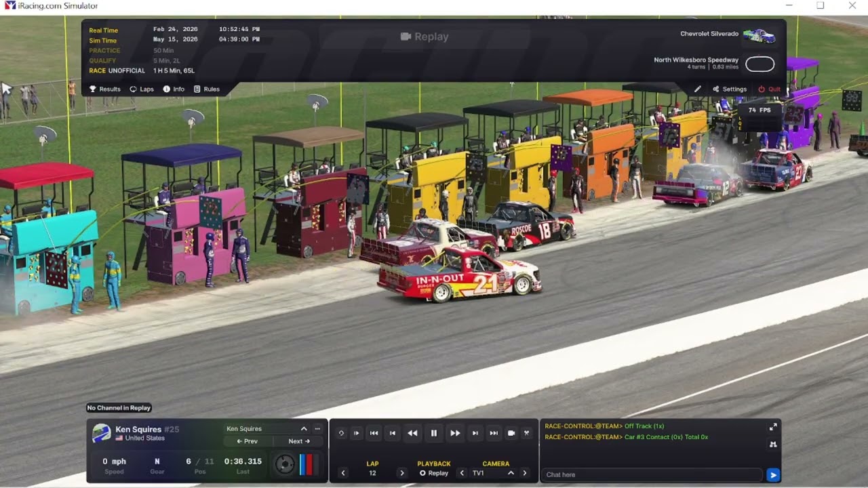Viewport: 868px width, 488px height.
Task: Jump to the replay end
Action: pyautogui.click(x=494, y=433)
